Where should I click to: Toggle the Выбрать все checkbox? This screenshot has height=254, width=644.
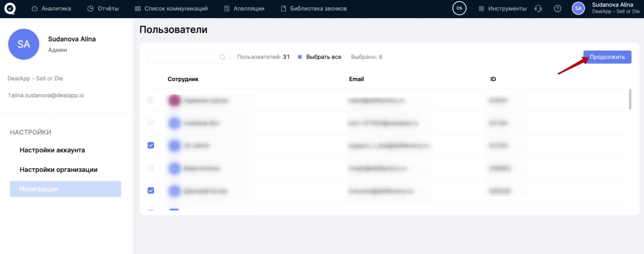pos(300,57)
